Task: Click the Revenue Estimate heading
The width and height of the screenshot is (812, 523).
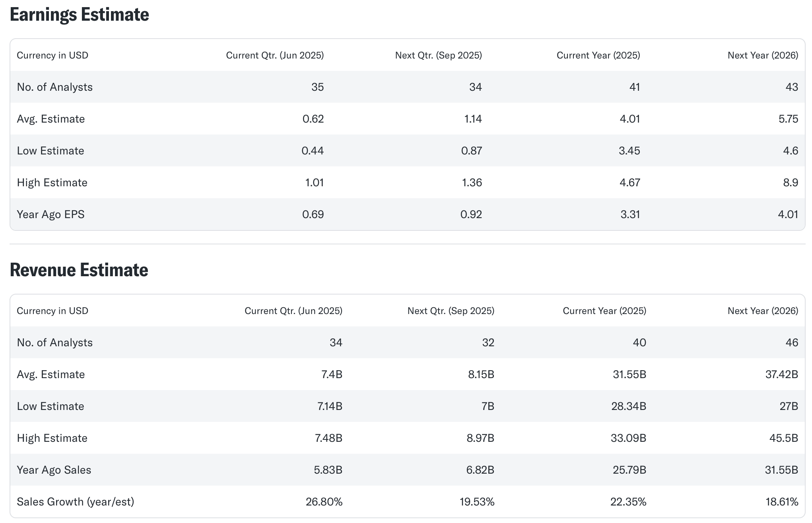Action: pos(79,270)
